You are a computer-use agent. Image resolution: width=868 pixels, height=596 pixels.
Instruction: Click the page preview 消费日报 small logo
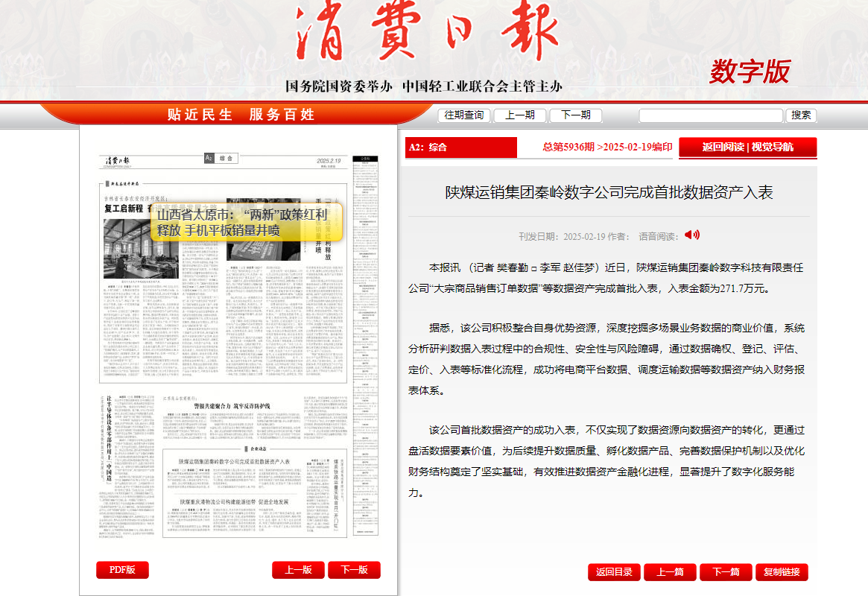pos(118,161)
